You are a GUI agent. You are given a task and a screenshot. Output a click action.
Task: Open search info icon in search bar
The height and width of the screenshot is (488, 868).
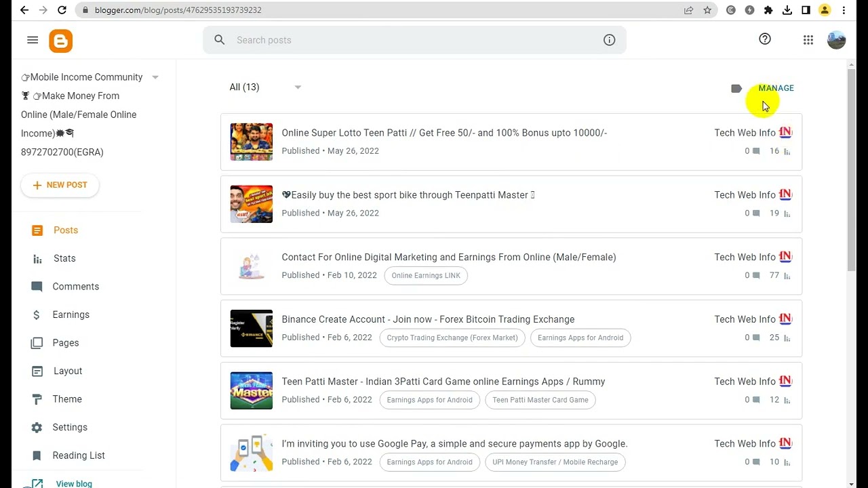(x=610, y=40)
